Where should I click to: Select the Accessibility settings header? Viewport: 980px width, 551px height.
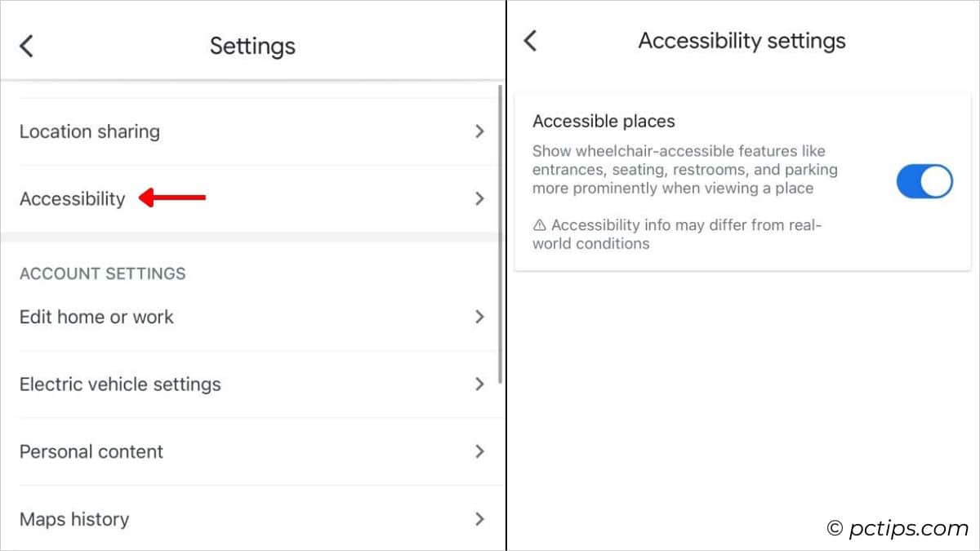pyautogui.click(x=742, y=39)
